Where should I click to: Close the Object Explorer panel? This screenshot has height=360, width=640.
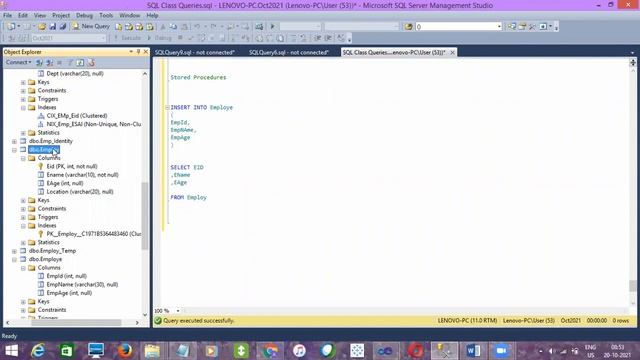pyautogui.click(x=146, y=52)
